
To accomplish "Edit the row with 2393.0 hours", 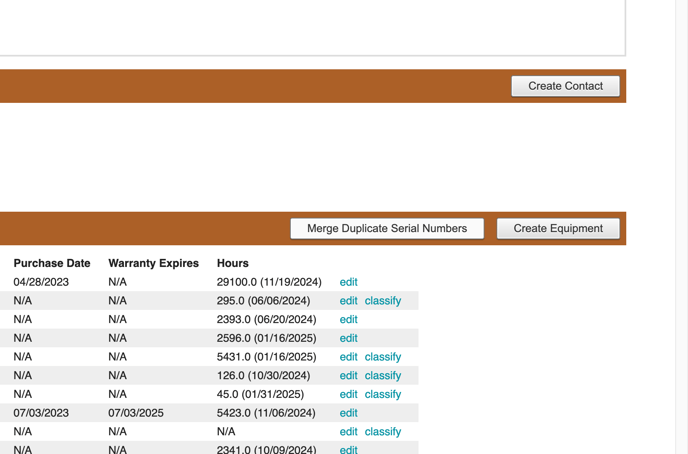I will tap(348, 320).
